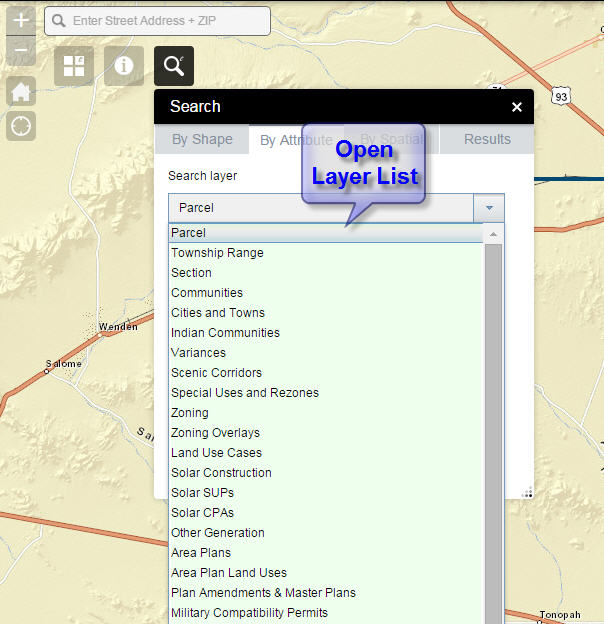This screenshot has height=624, width=604.
Task: Select Cities and Towns layer
Action: 325,312
